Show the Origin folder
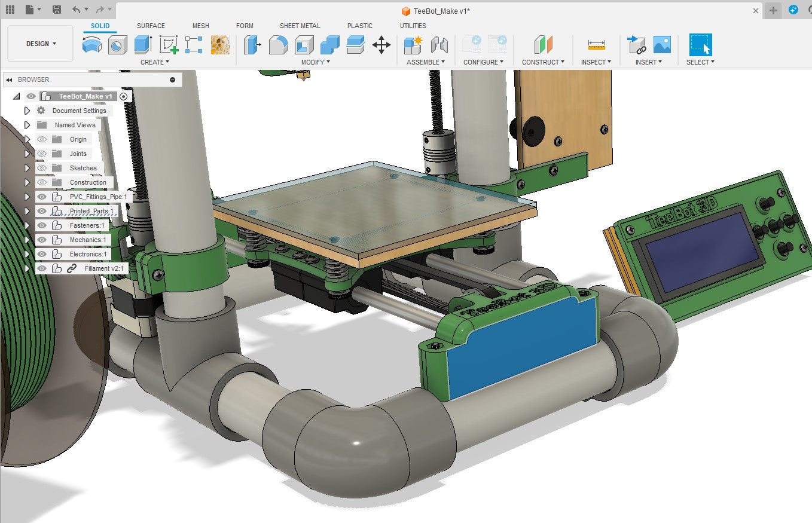The height and width of the screenshot is (523, 812). click(42, 139)
